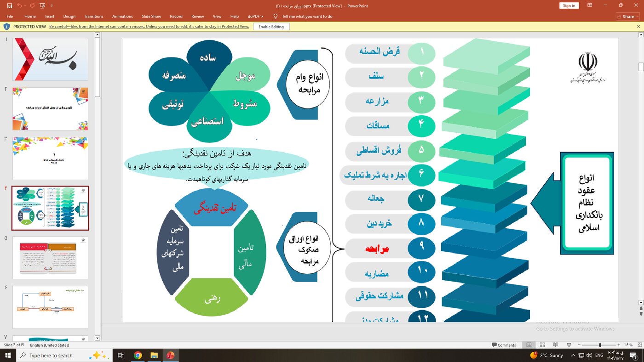This screenshot has width=644, height=362.
Task: Toggle Normal view in status bar
Action: point(529,345)
